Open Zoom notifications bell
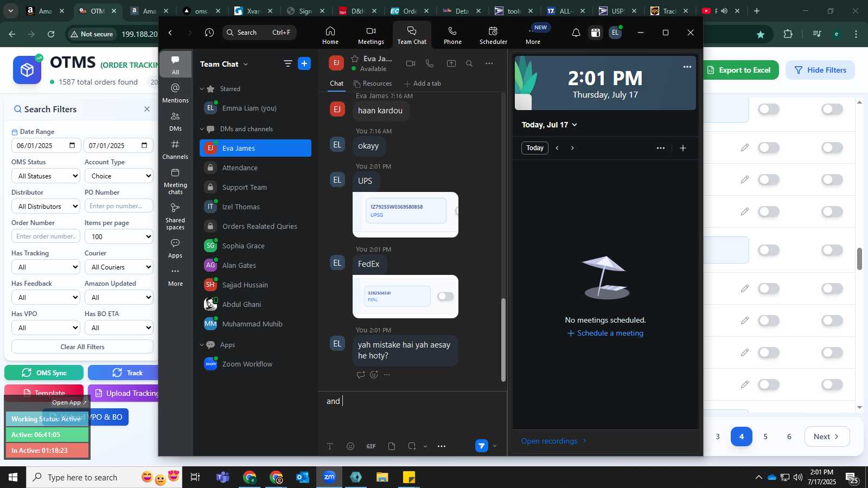Viewport: 868px width, 488px height. (x=576, y=33)
